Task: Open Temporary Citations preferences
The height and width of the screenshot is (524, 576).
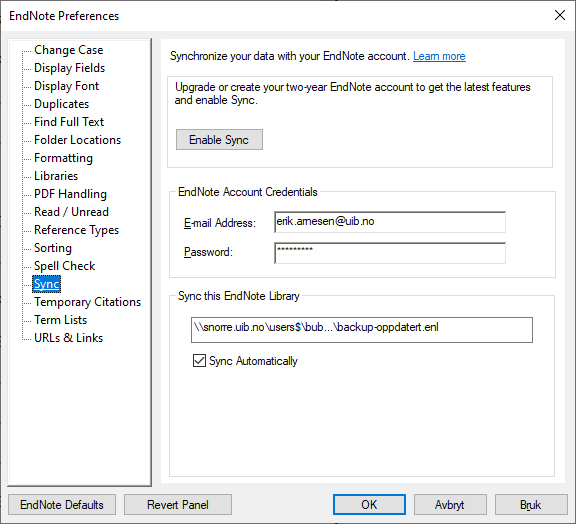Action: (87, 302)
